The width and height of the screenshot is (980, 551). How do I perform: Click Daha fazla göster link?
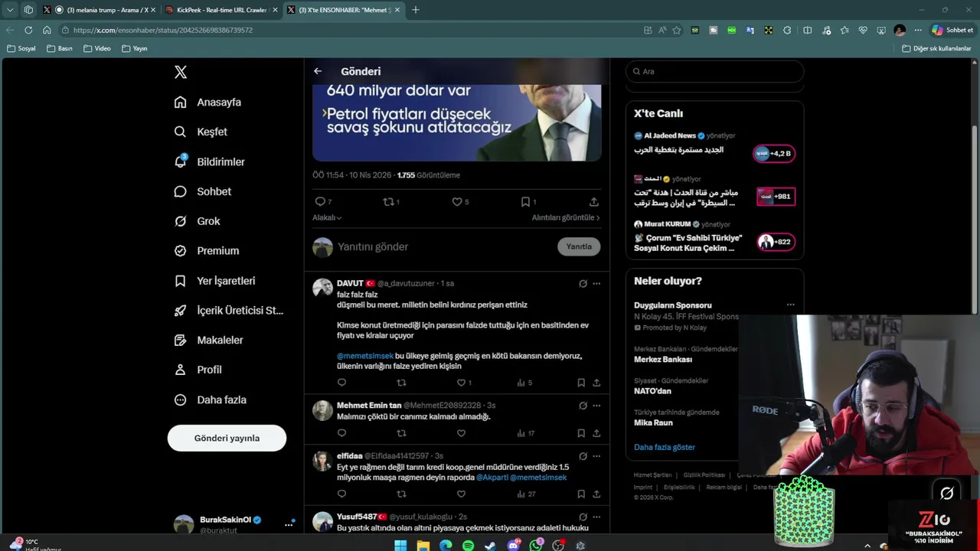click(665, 447)
